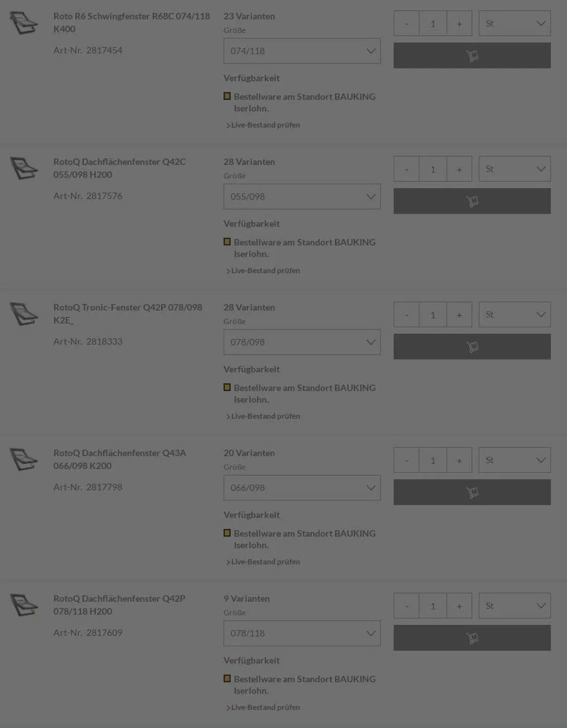The image size is (567, 728).
Task: Check live stock for Roto R6 Schwingfenster
Action: tap(265, 125)
